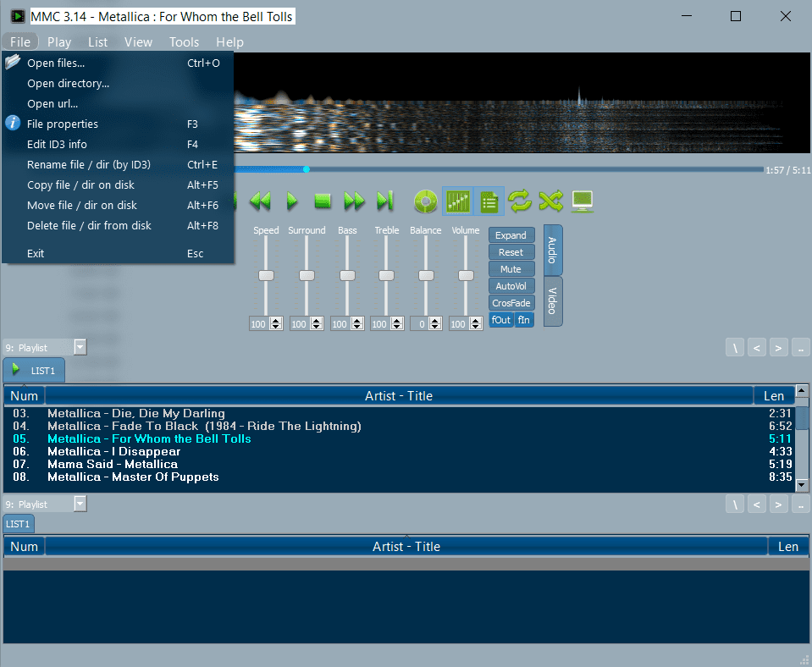
Task: Select Exit in the File menu
Action: click(x=118, y=253)
